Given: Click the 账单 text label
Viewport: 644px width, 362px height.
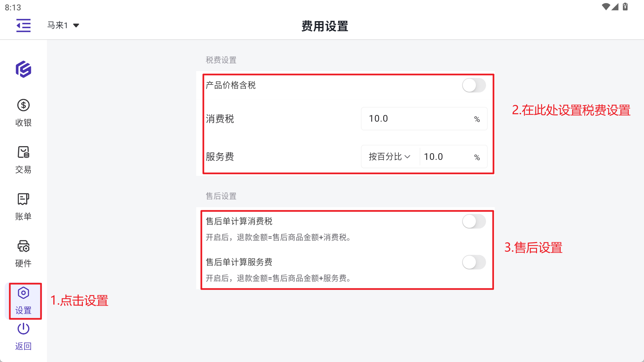Looking at the screenshot, I should coord(23,217).
